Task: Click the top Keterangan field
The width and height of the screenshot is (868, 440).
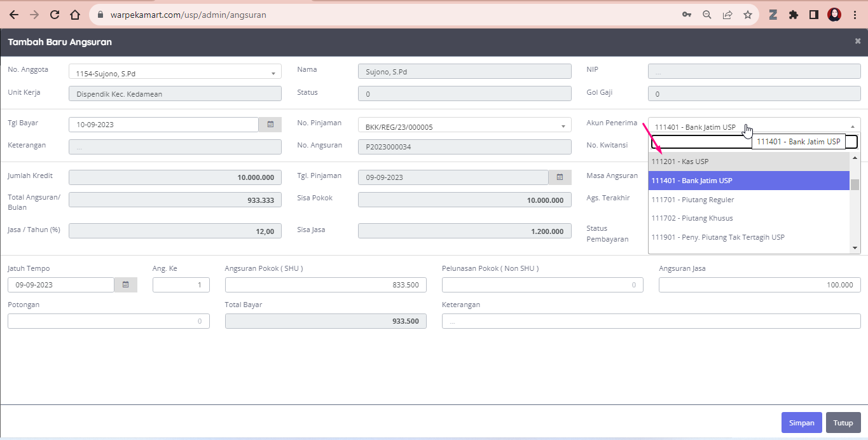Action: pos(175,147)
